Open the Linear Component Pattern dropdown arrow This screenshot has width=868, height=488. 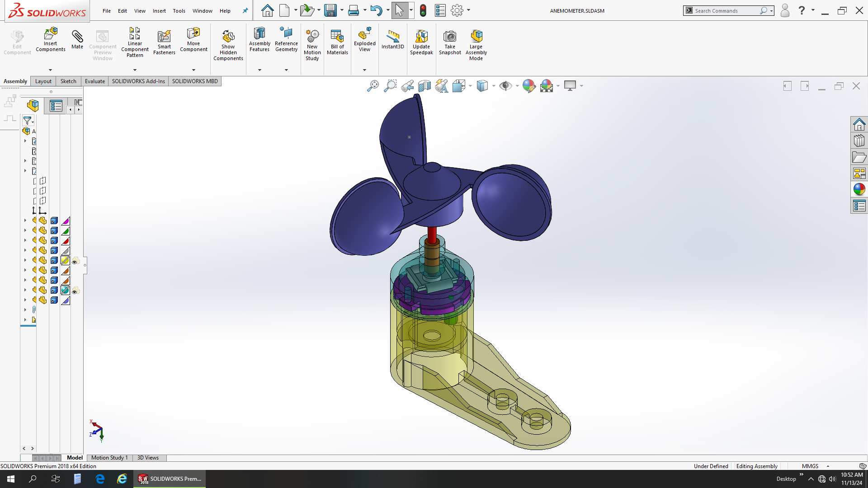click(135, 70)
